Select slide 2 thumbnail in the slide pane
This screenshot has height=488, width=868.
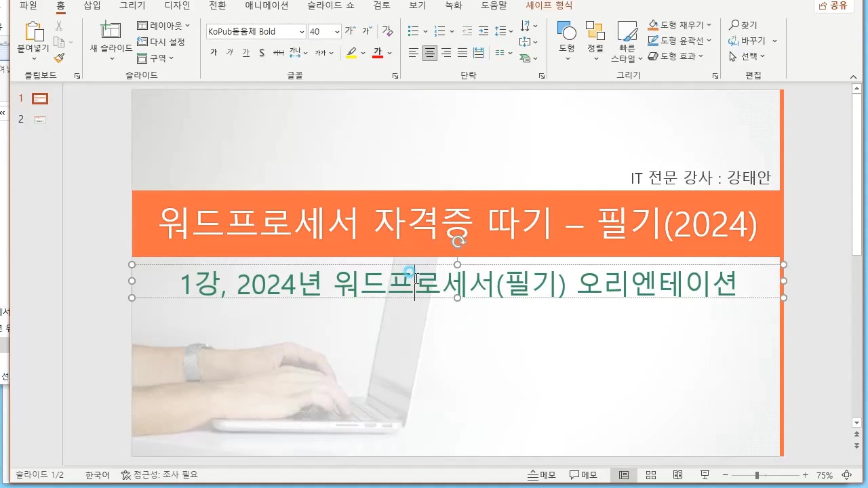coord(40,119)
